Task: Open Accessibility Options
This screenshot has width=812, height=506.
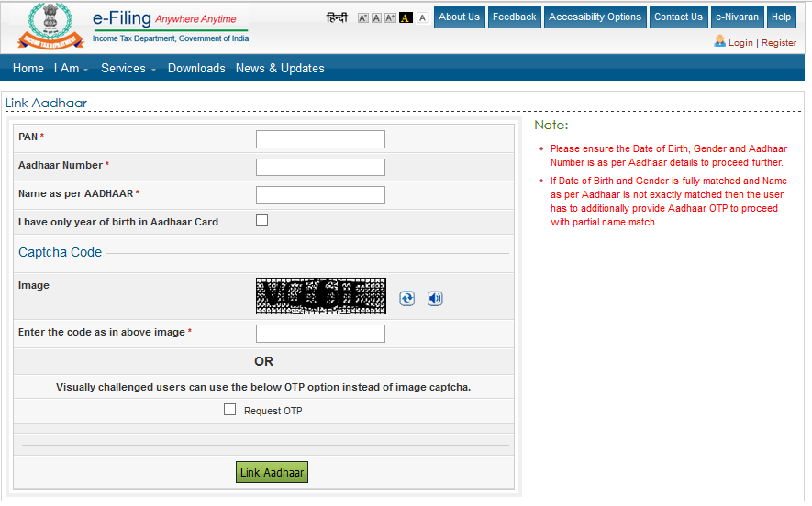Action: coord(595,17)
